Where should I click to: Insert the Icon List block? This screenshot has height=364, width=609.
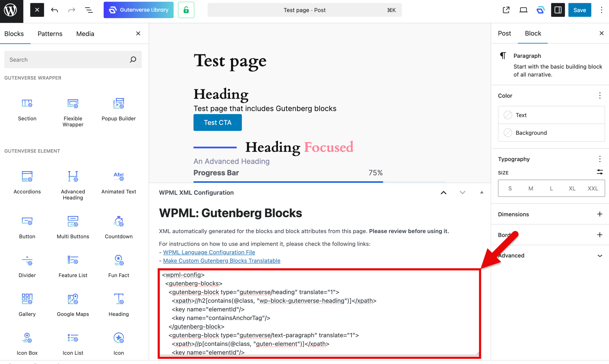(x=73, y=344)
